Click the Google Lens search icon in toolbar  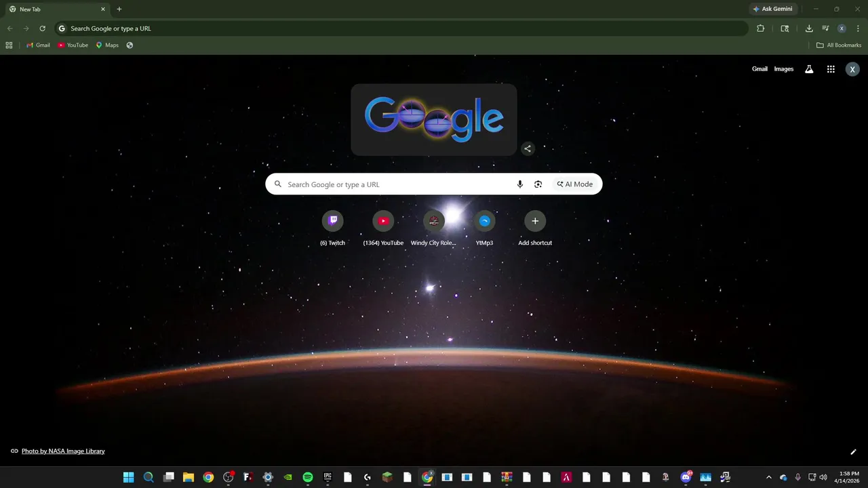pyautogui.click(x=785, y=28)
